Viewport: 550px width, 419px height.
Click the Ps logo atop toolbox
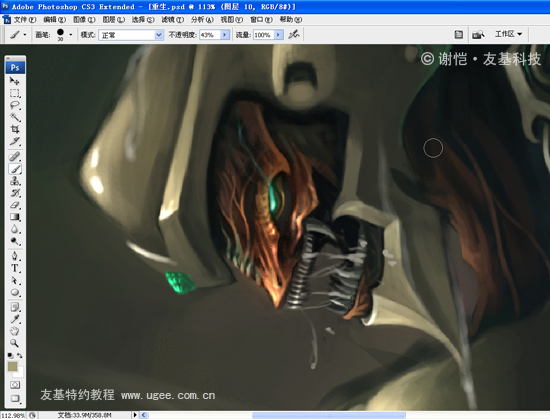pos(15,67)
